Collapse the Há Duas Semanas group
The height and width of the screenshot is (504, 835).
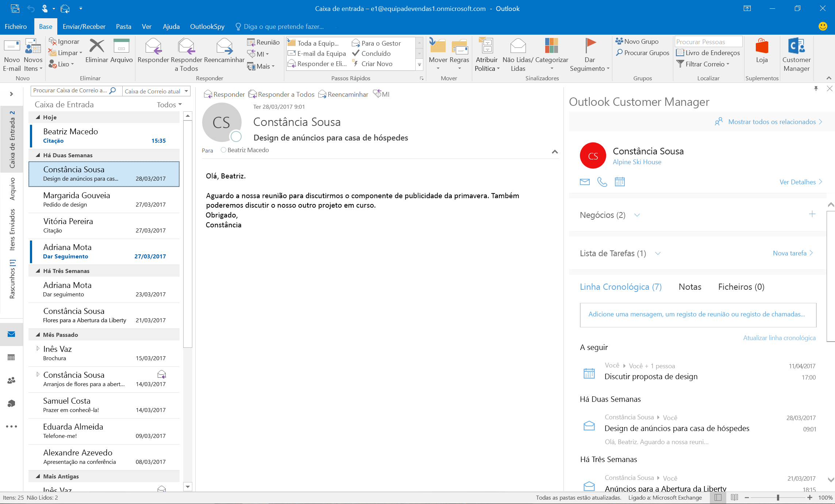point(38,155)
